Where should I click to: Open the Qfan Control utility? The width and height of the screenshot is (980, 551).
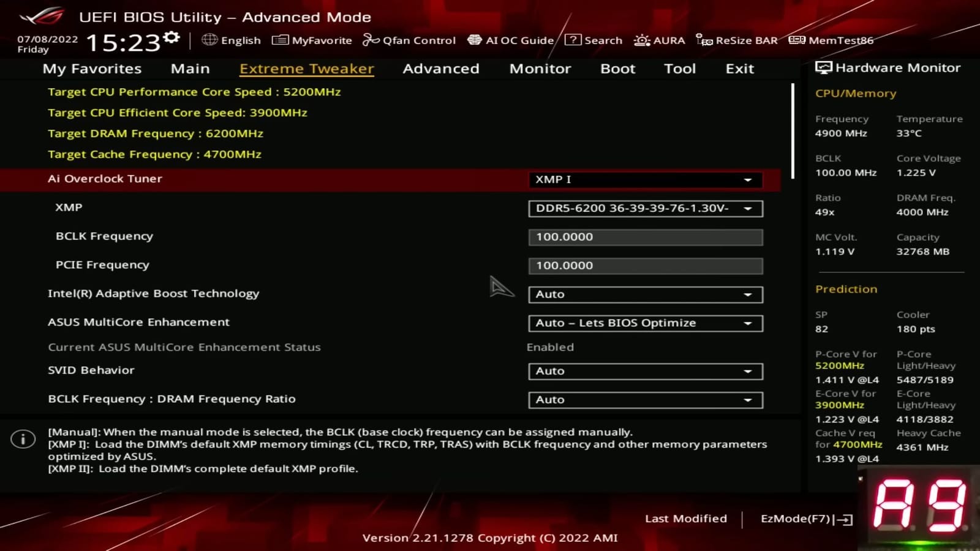[x=409, y=40]
